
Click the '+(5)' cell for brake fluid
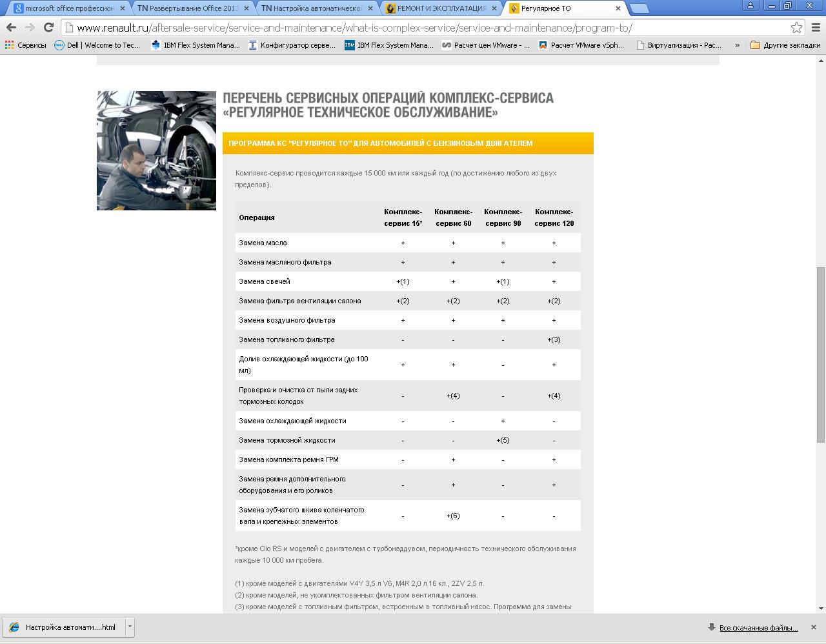[x=503, y=440]
